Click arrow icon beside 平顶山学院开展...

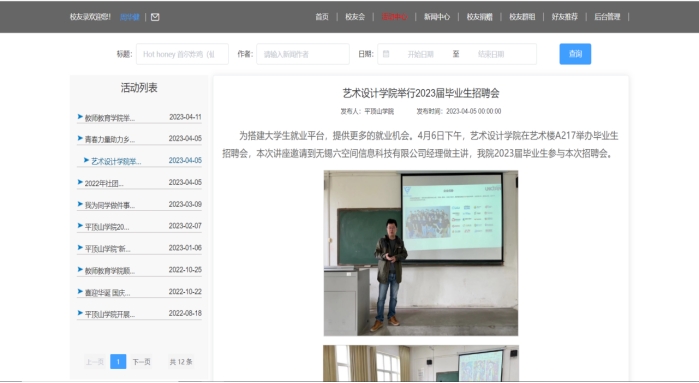(80, 313)
